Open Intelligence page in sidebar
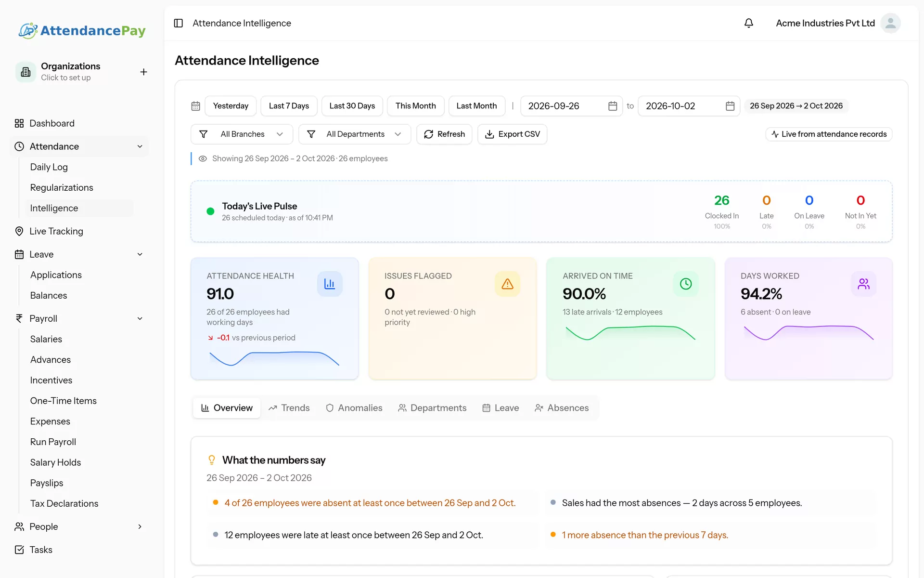The height and width of the screenshot is (578, 924). pos(79,208)
